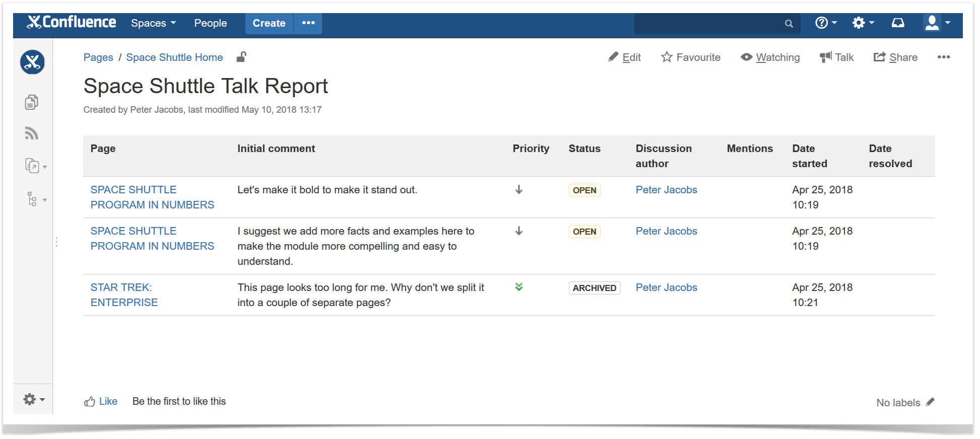Click the Mentions column header
The image size is (980, 439).
coord(750,149)
